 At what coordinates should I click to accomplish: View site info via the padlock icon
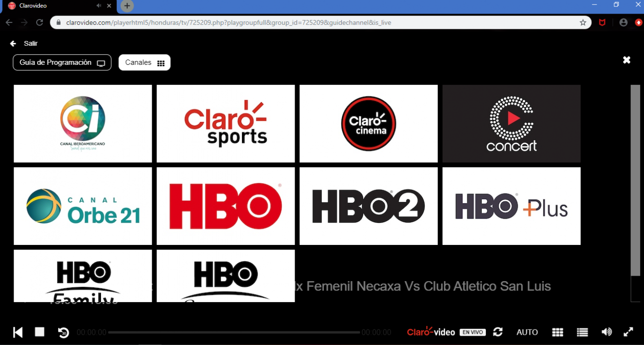(x=58, y=22)
